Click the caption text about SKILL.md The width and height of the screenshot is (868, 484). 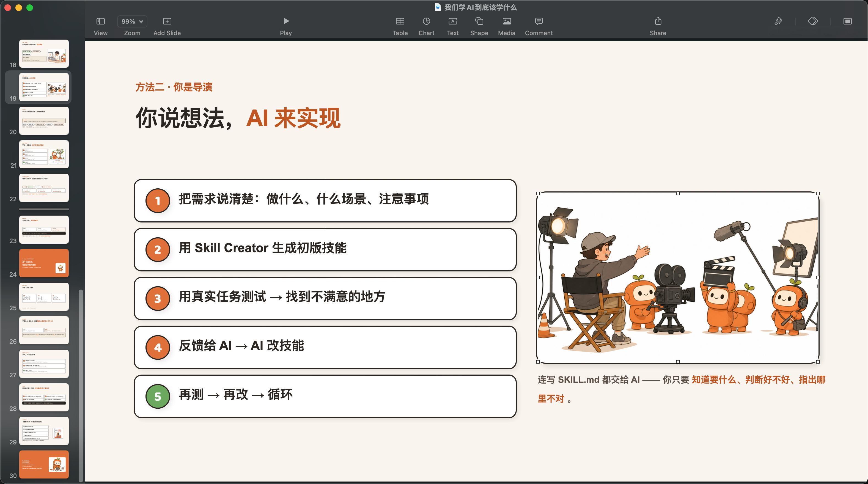681,389
